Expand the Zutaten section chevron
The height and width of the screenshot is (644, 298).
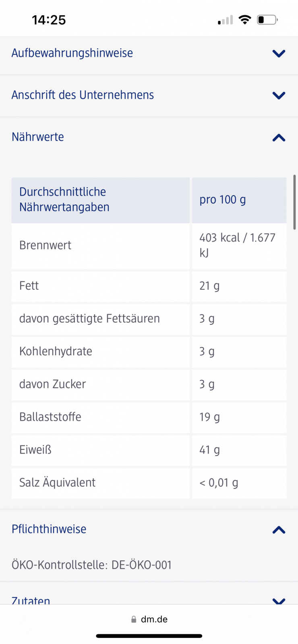[279, 601]
